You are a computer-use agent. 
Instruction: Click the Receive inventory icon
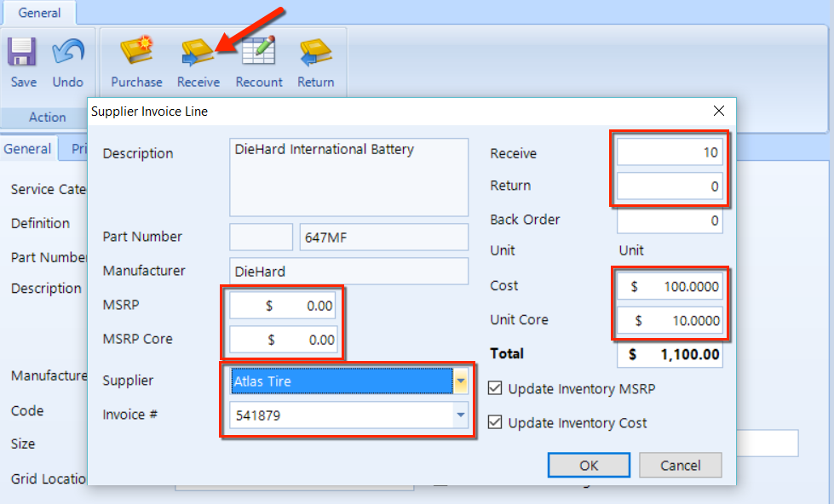click(198, 54)
